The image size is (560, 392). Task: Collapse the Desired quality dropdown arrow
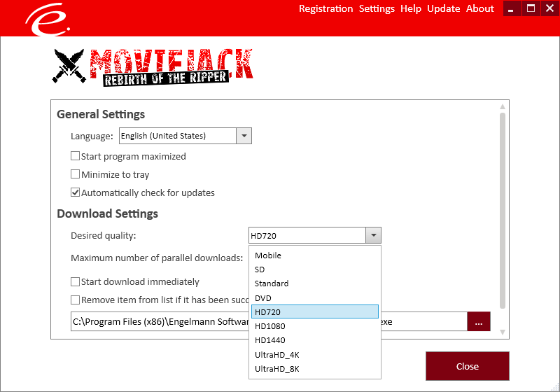[374, 235]
